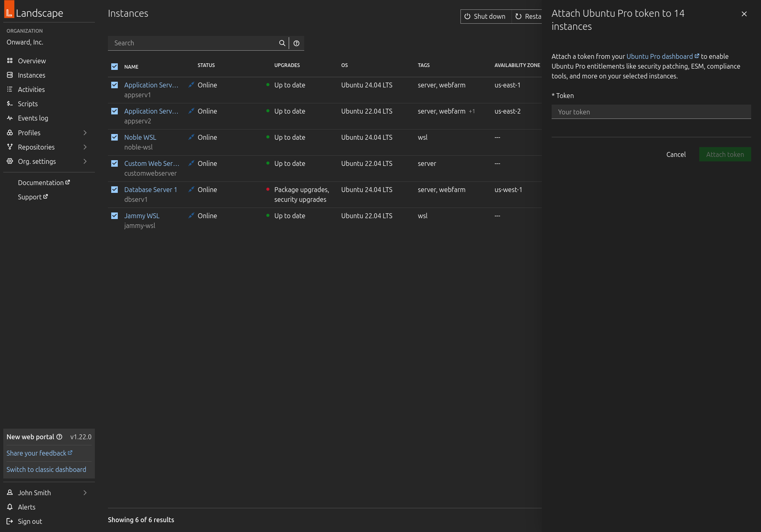
Task: Click the Instances server icon in sidebar
Action: tap(10, 75)
